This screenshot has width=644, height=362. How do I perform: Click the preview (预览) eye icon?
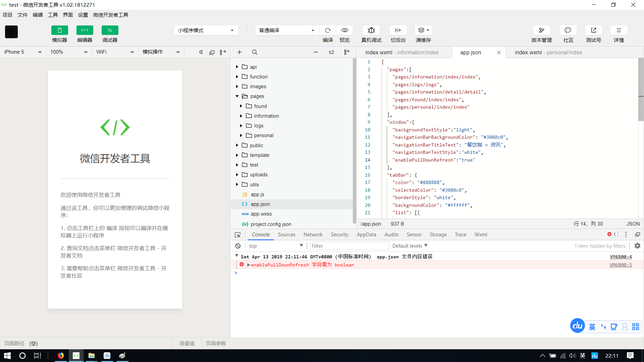(344, 30)
